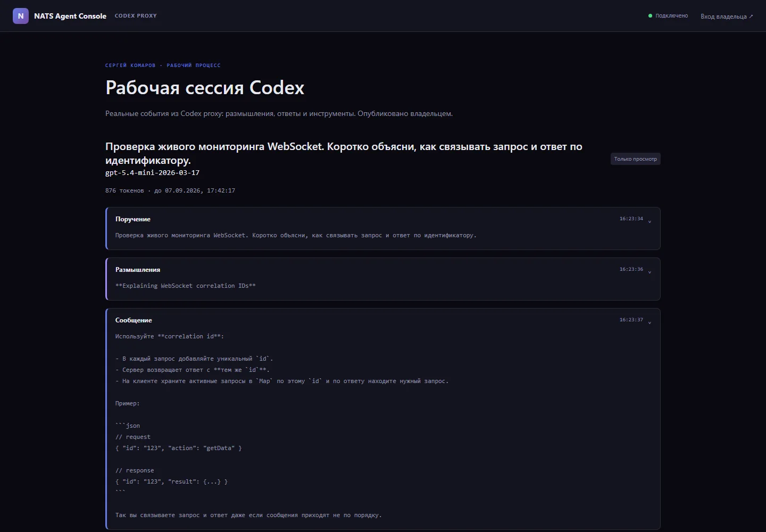Screen dimensions: 766x532
Task: Click the // response comment line
Action: tap(135, 470)
